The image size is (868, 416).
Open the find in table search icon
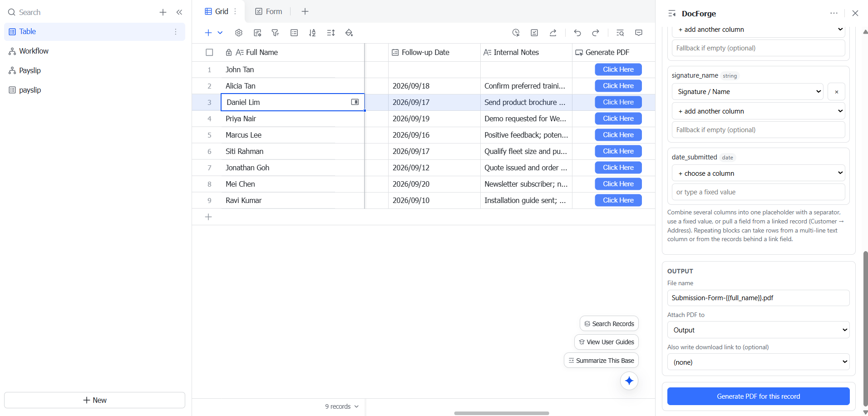point(620,33)
